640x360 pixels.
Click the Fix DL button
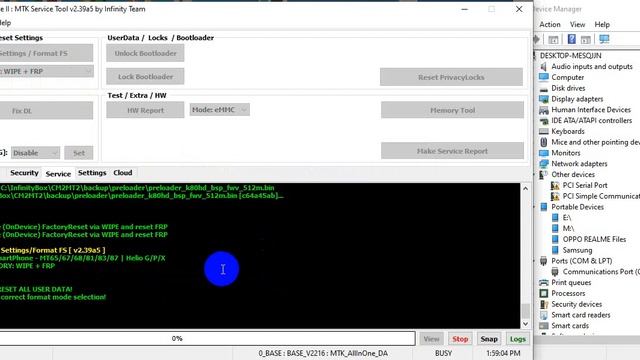tap(46, 111)
